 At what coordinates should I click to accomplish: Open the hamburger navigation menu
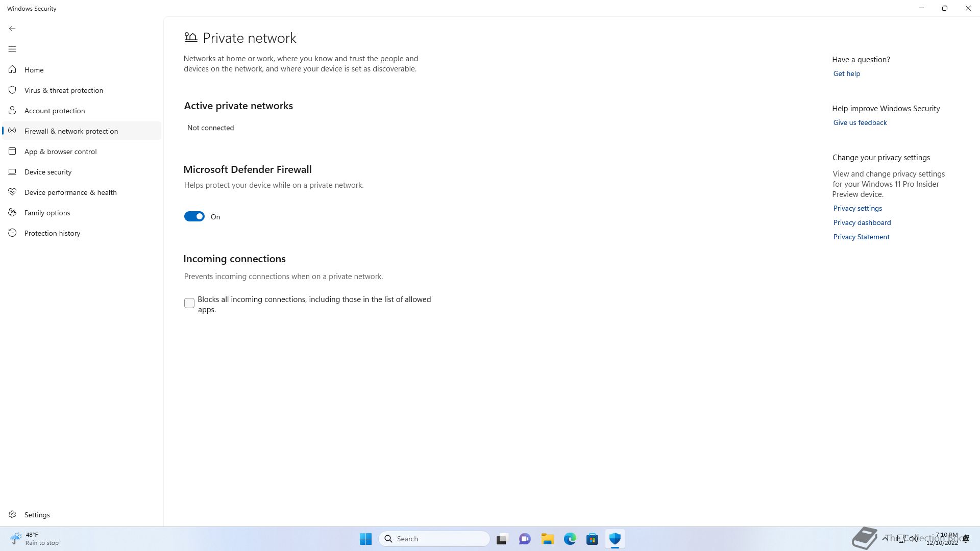(x=12, y=49)
